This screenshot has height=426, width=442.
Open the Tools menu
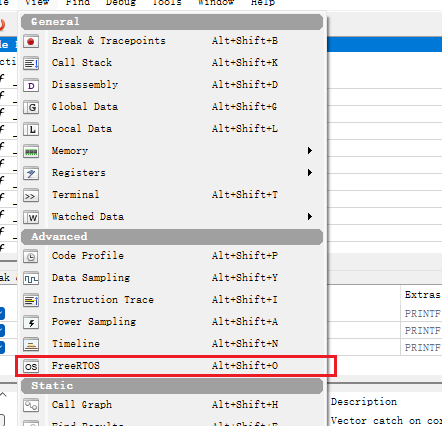(x=167, y=2)
